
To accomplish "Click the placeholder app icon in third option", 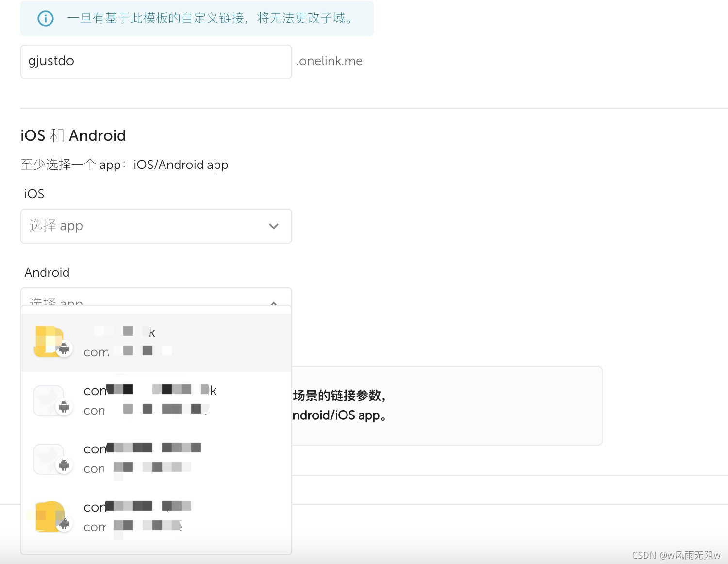I will [49, 459].
